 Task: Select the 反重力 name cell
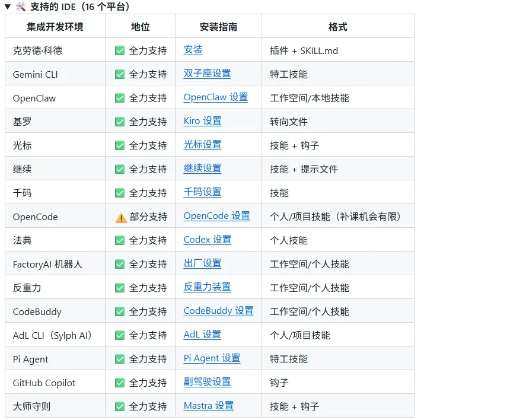[55, 288]
